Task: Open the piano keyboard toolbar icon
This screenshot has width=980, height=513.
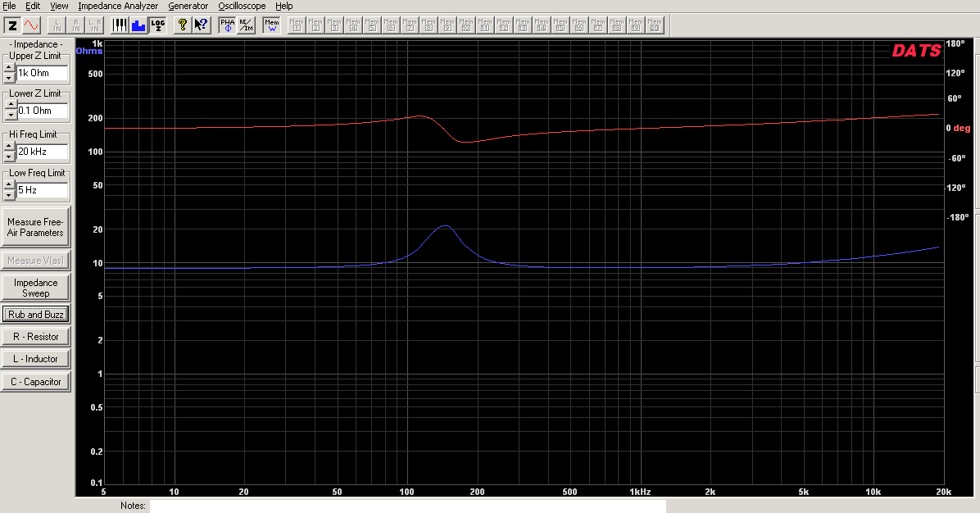Action: coord(120,25)
